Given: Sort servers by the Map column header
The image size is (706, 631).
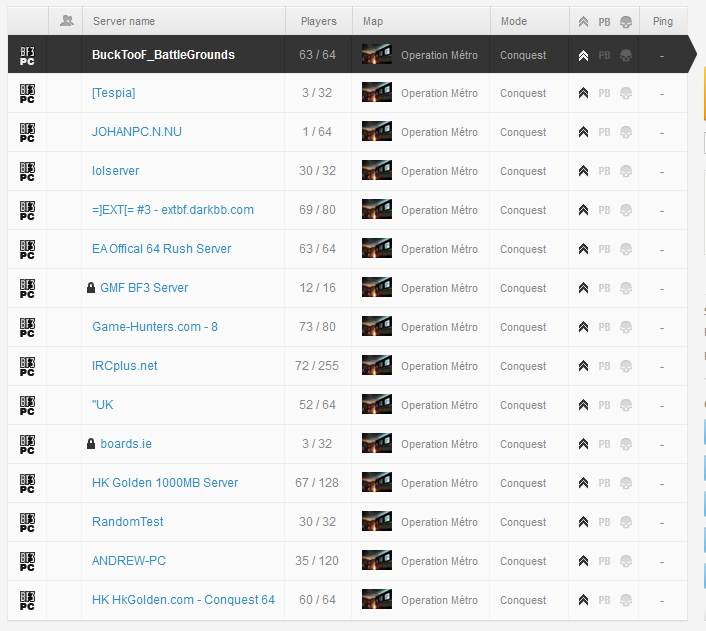Looking at the screenshot, I should (x=372, y=21).
